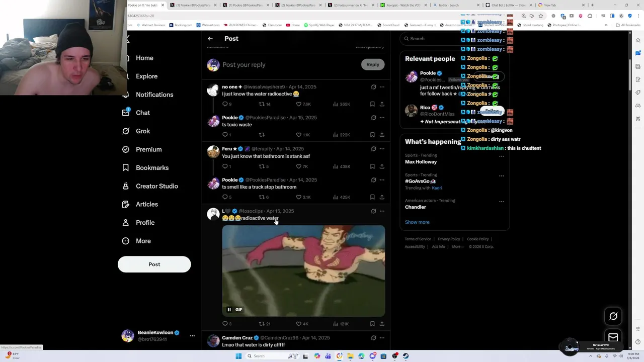Open Rico in Relevant people
The height and width of the screenshot is (362, 644).
(x=425, y=107)
